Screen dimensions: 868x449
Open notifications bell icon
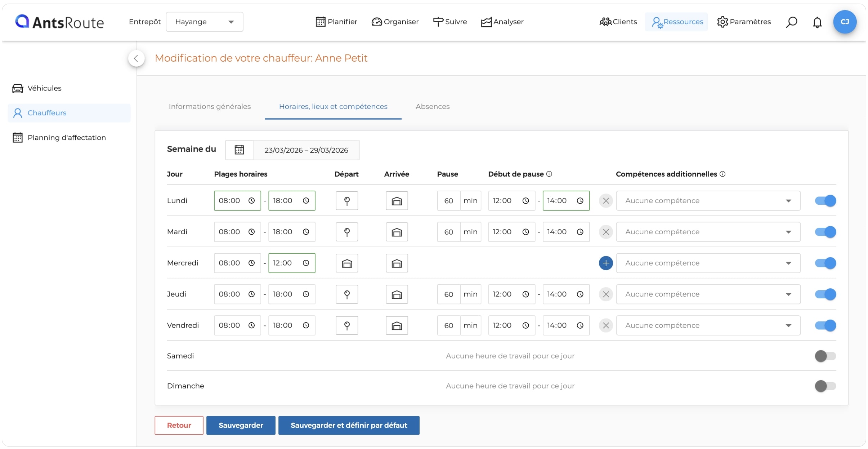click(x=817, y=22)
